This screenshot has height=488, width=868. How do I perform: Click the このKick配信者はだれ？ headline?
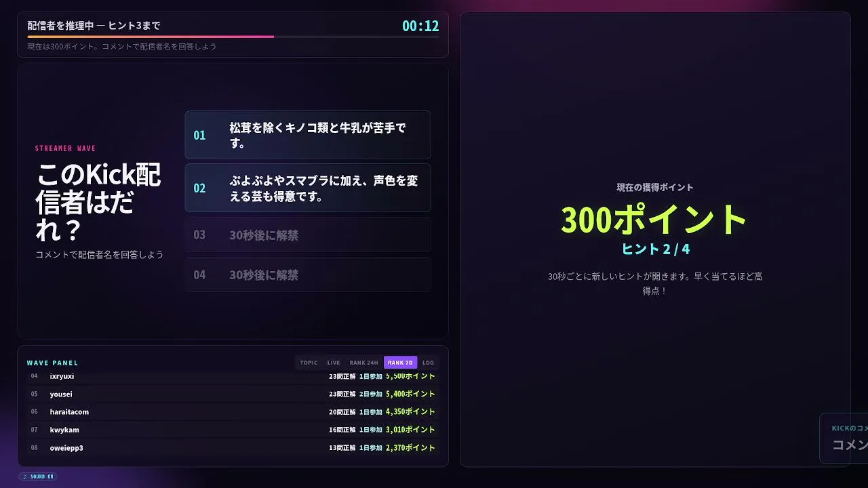point(98,202)
